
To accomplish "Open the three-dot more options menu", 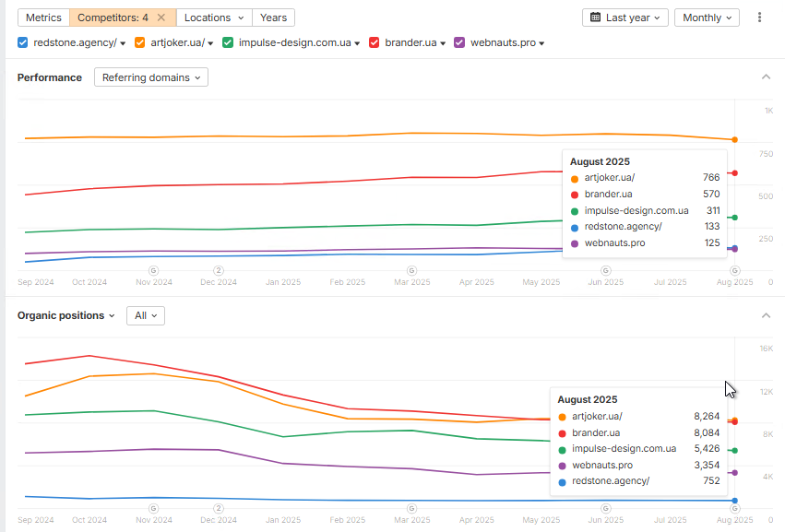I will click(x=759, y=18).
